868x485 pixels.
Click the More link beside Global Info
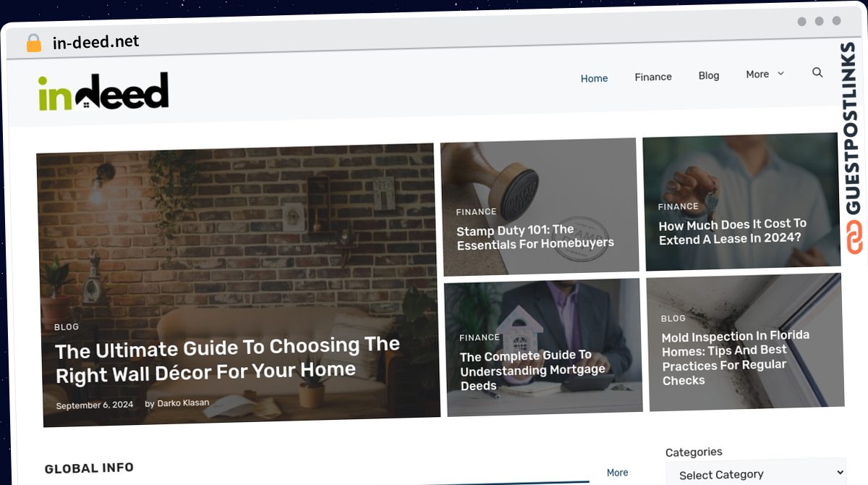pos(617,473)
